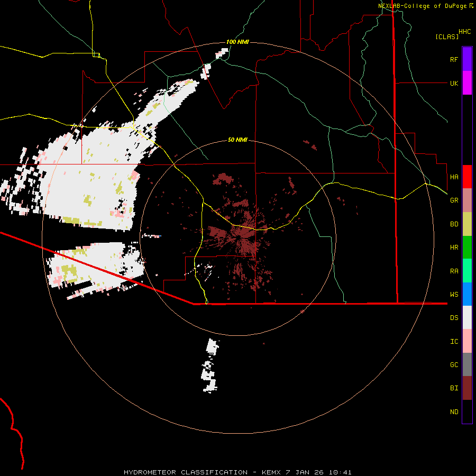Click the DS white legend swatch
The image size is (476, 476).
(x=467, y=318)
